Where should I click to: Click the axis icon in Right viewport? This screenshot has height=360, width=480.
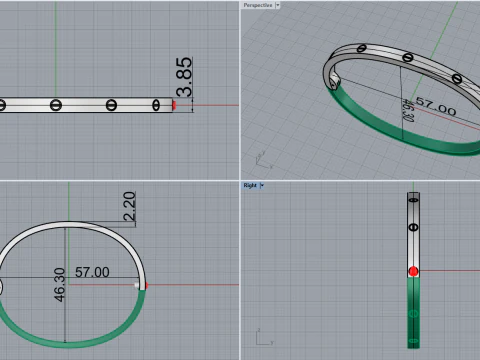tap(265, 337)
